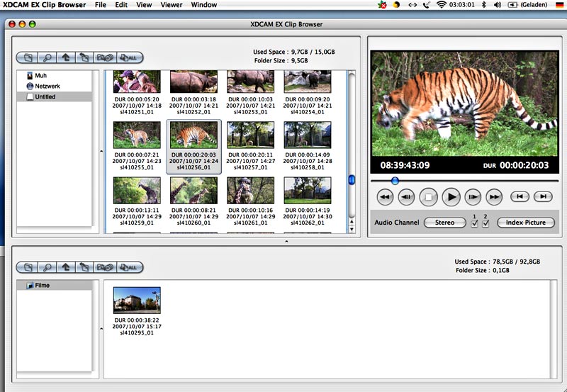The height and width of the screenshot is (392, 567).
Task: Toggle audio channel 1 checkbox
Action: coord(474,223)
